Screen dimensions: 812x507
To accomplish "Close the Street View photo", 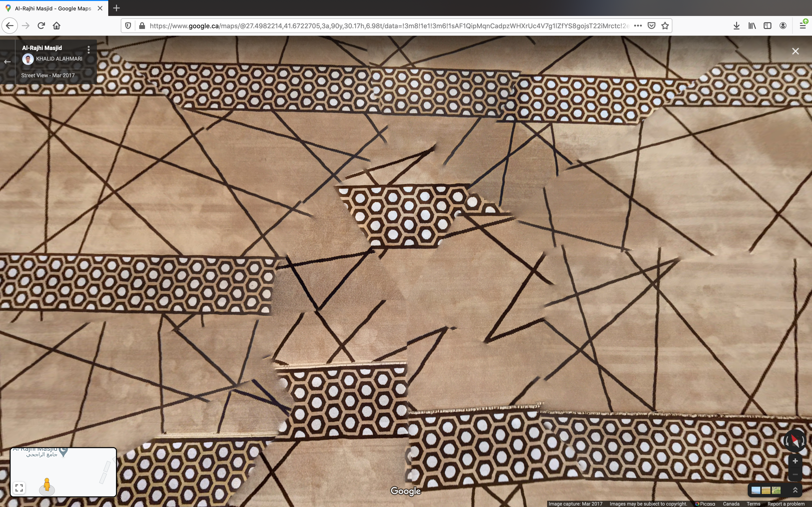I will (795, 51).
